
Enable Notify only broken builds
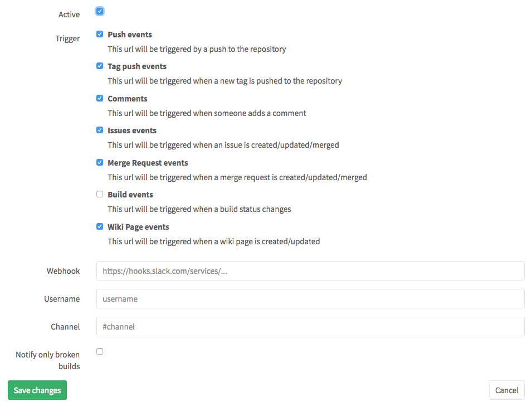click(100, 351)
